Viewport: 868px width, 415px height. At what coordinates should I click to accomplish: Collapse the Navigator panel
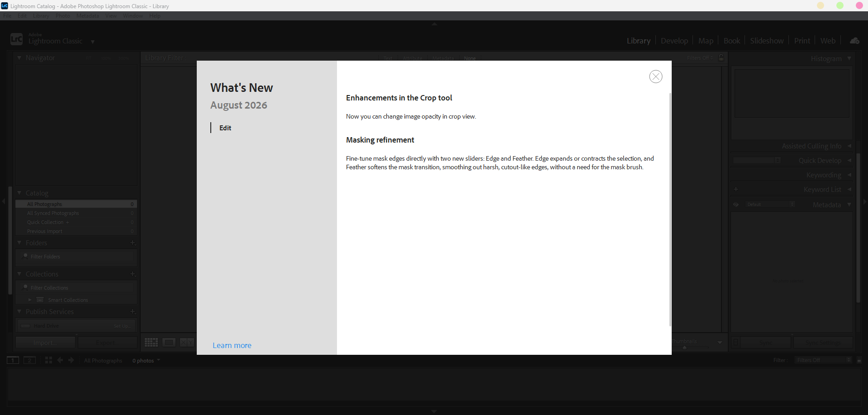[19, 58]
